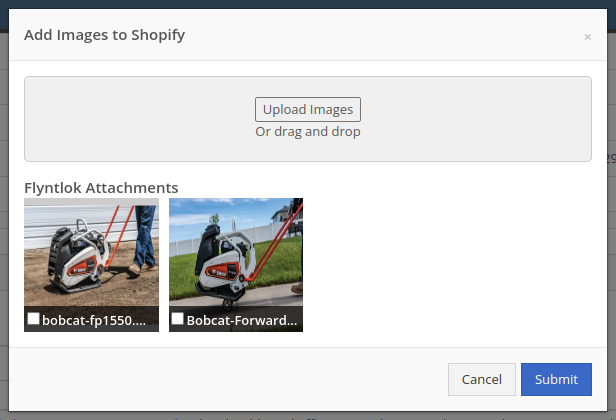The height and width of the screenshot is (420, 616).
Task: Tick the bobcat-fp1550 image checkbox
Action: [33, 318]
